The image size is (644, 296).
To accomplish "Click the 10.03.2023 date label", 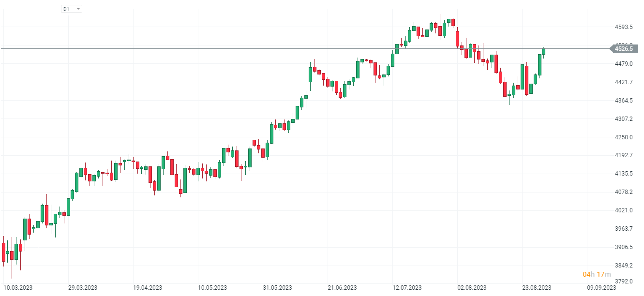I will click(x=18, y=287).
